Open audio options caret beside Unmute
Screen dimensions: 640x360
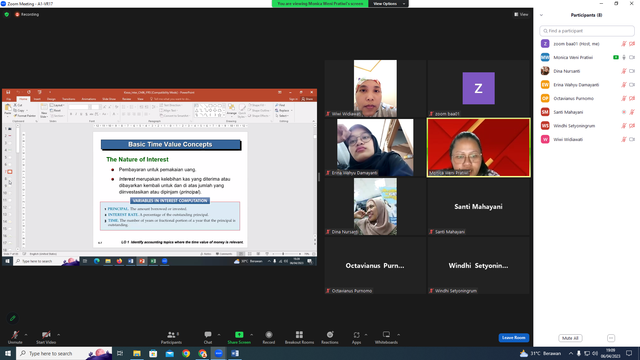pyautogui.click(x=26, y=335)
